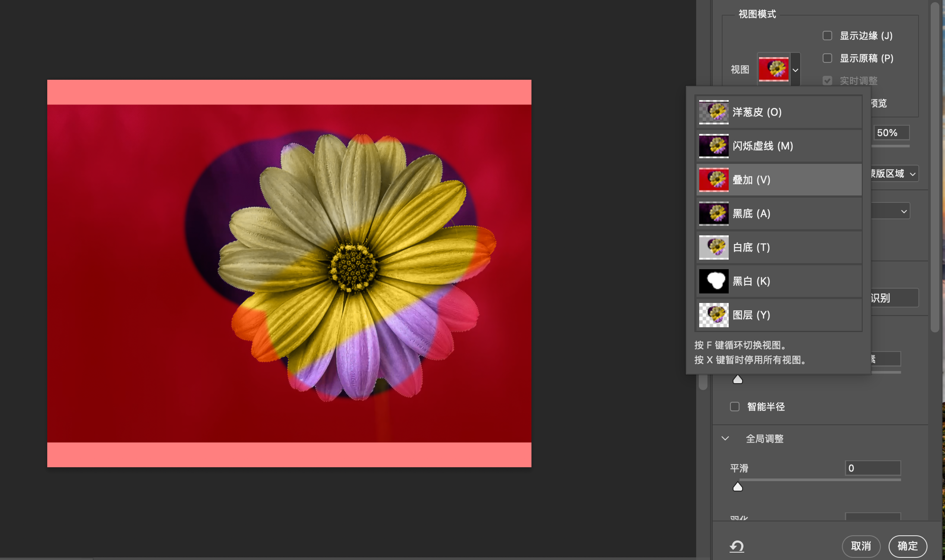Confirm with the OK (确定) button
This screenshot has height=560, width=945.
pyautogui.click(x=908, y=546)
